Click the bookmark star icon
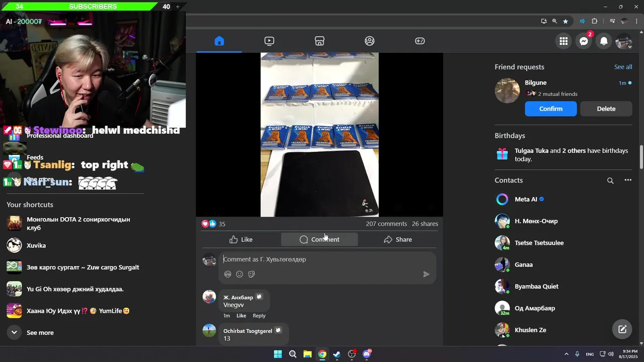Screen dimensions: 644x362 click(x=566, y=21)
